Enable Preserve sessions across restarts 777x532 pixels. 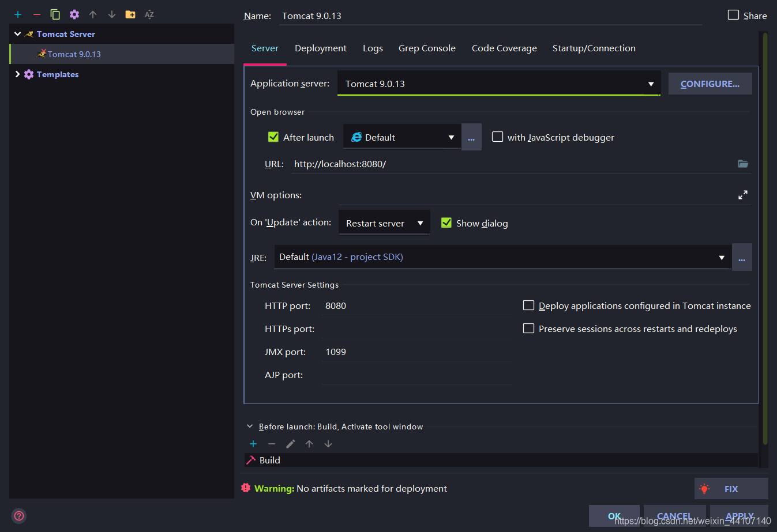(x=528, y=328)
